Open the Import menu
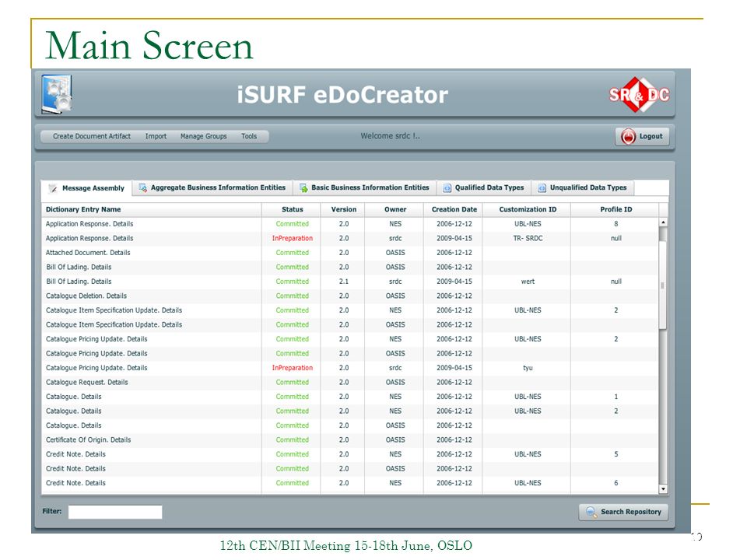The image size is (747, 560). click(156, 136)
